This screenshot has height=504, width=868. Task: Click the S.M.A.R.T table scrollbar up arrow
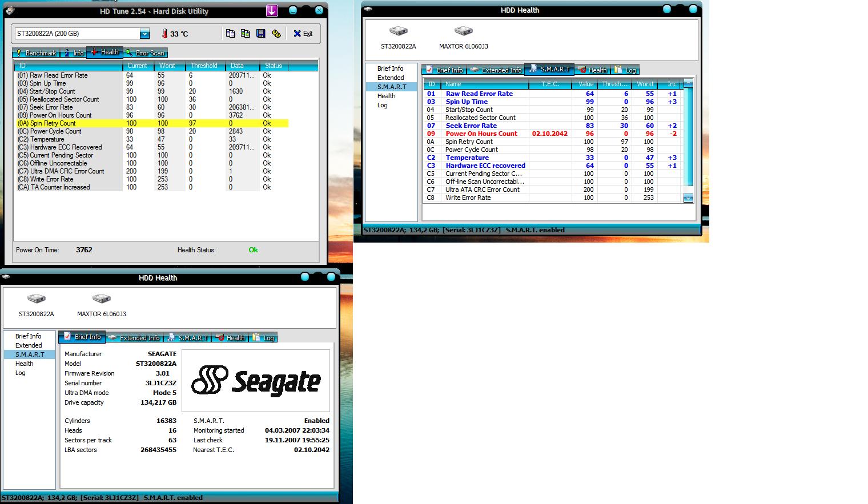coord(688,83)
